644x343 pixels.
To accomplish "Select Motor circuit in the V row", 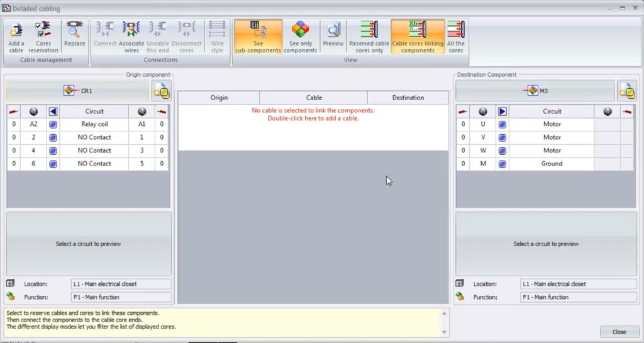I will pos(552,137).
